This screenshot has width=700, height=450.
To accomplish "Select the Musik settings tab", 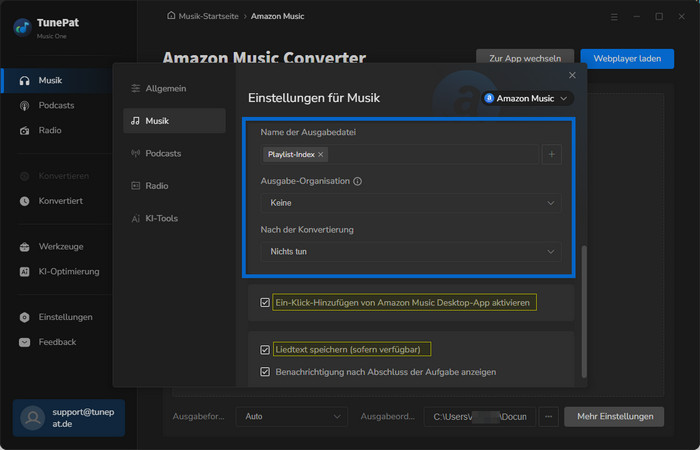I will click(x=174, y=121).
